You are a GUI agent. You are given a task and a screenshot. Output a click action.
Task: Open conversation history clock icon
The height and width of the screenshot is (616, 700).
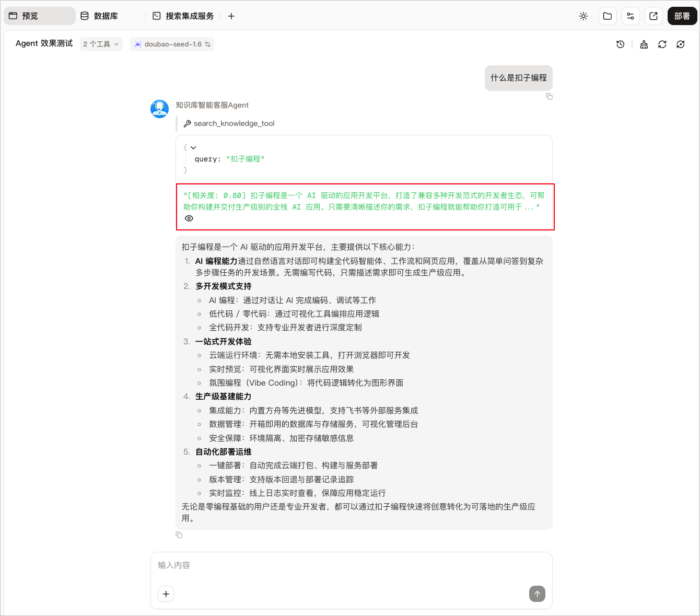click(x=621, y=44)
